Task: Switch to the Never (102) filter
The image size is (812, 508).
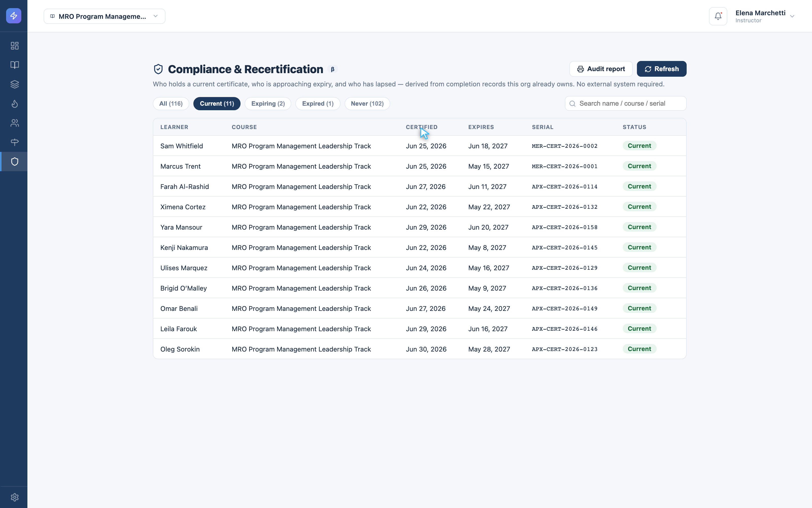Action: 367,103
